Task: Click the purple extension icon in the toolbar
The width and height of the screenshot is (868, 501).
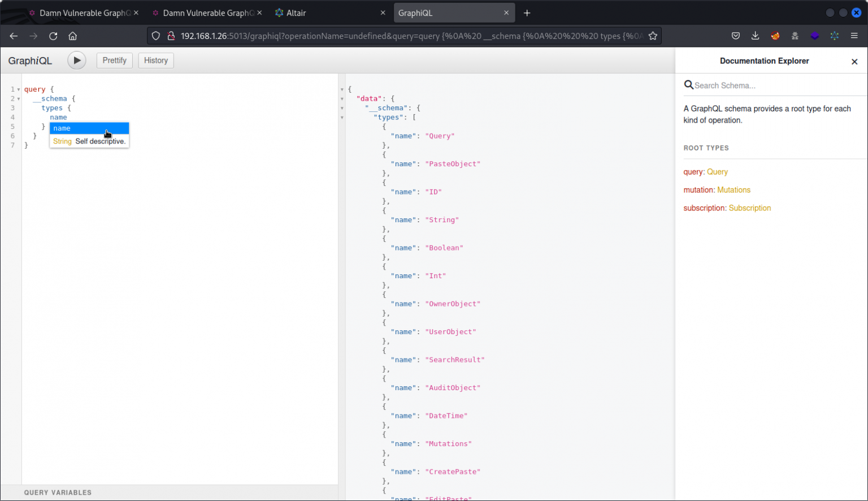Action: (814, 36)
